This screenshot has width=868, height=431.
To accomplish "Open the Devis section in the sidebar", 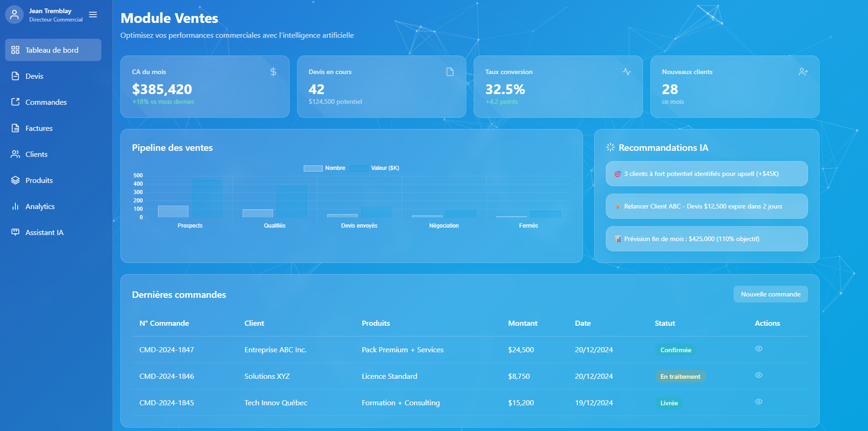I will coord(34,76).
